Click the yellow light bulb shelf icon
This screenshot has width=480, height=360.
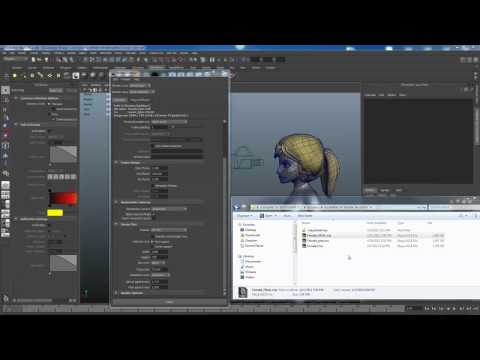click(15, 76)
